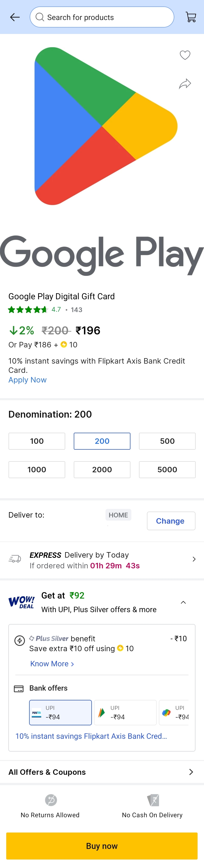
Task: Switch to the 100 denomination
Action: (36, 441)
